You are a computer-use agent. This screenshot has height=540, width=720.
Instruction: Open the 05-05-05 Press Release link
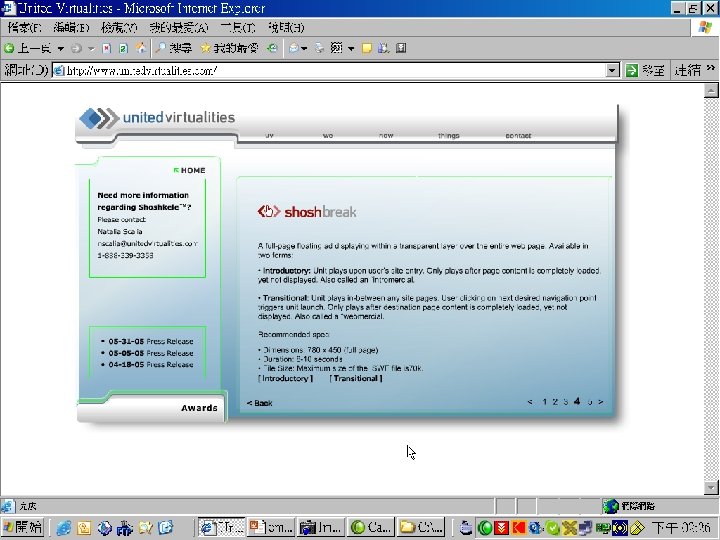click(151, 353)
